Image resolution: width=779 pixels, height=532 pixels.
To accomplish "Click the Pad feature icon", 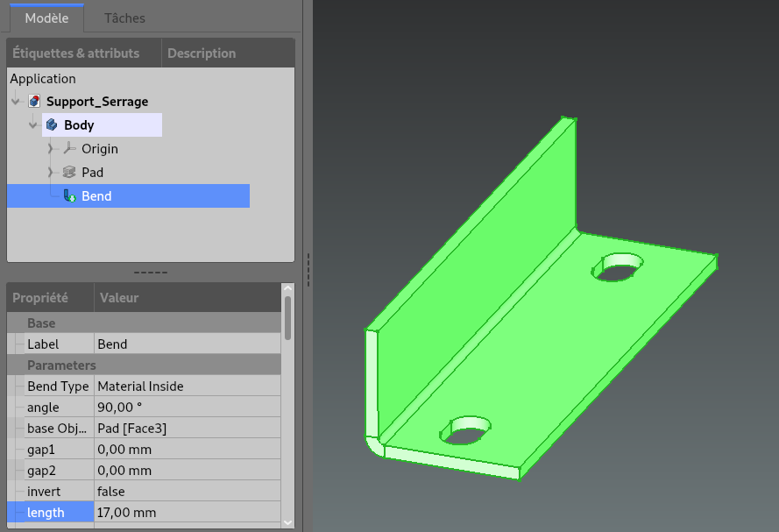I will pos(70,173).
